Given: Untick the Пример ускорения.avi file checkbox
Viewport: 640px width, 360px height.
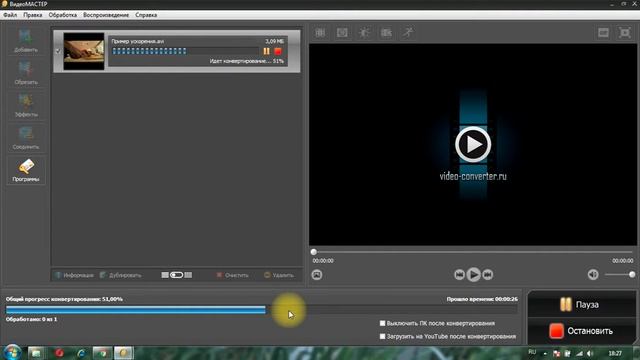Looking at the screenshot, I should (x=58, y=51).
